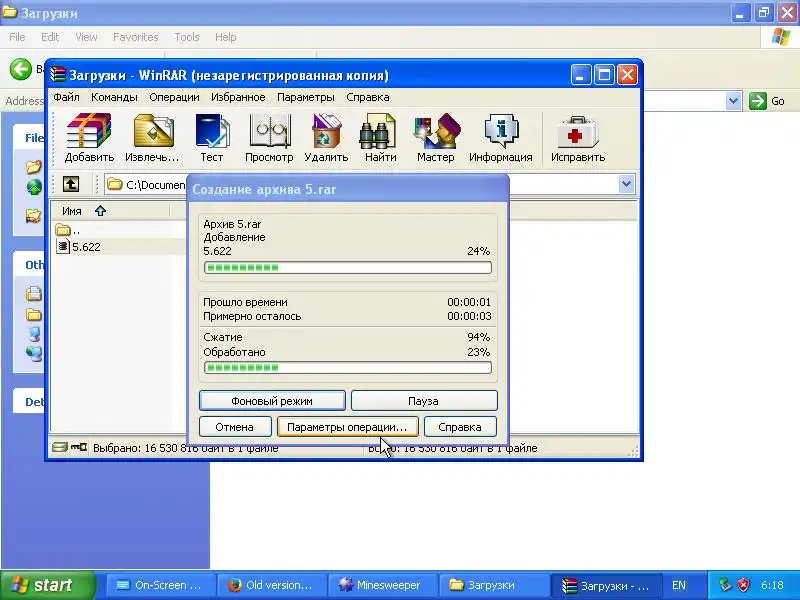Click the Исправить (Repair) toolbar icon
Screen dimensions: 800x600
pos(578,138)
